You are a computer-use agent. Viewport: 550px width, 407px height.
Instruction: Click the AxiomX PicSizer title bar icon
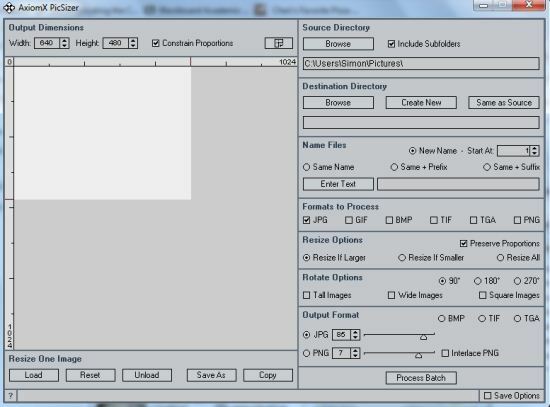[x=9, y=7]
